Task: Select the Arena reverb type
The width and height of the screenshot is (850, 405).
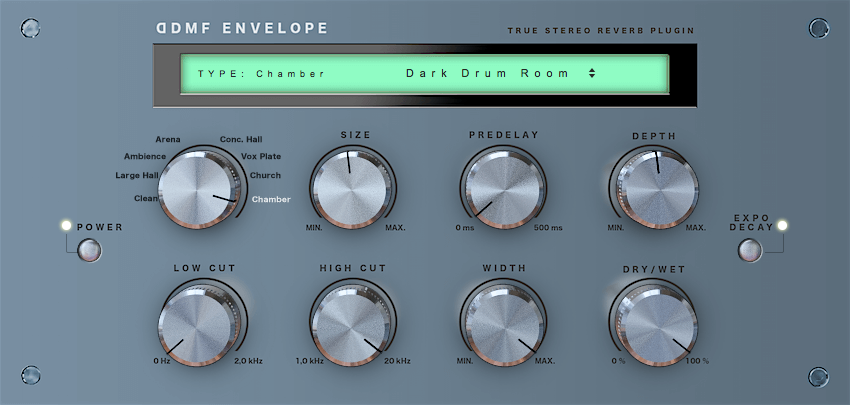Action: tap(167, 139)
